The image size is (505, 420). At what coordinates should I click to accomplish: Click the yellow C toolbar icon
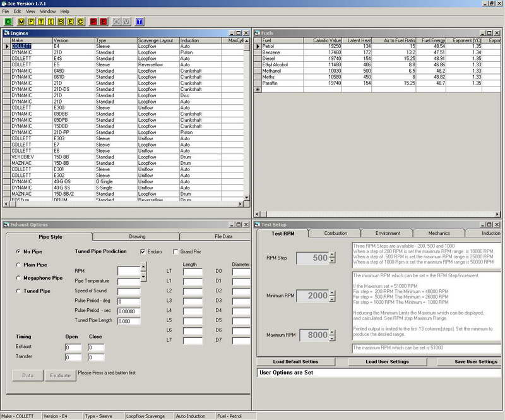[80, 21]
